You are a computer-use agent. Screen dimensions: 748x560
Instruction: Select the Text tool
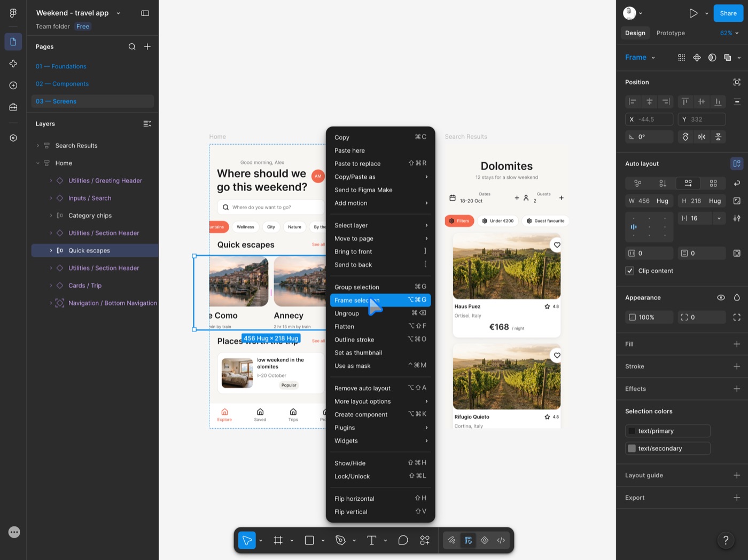click(372, 540)
